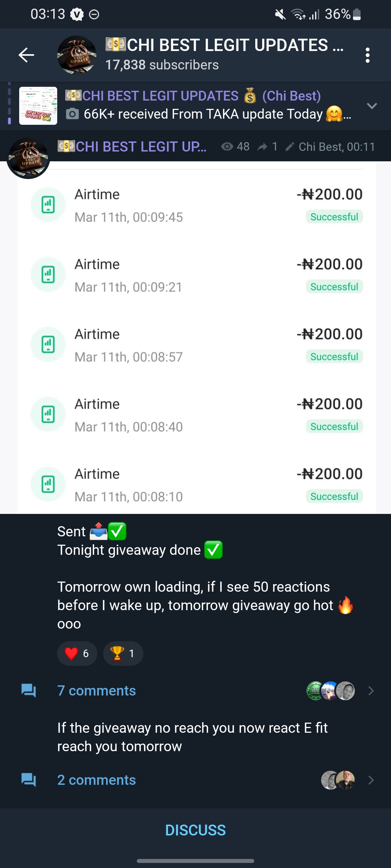Screen dimensions: 391x868
Task: Expand the 7 comments thread arrow
Action: tap(371, 691)
